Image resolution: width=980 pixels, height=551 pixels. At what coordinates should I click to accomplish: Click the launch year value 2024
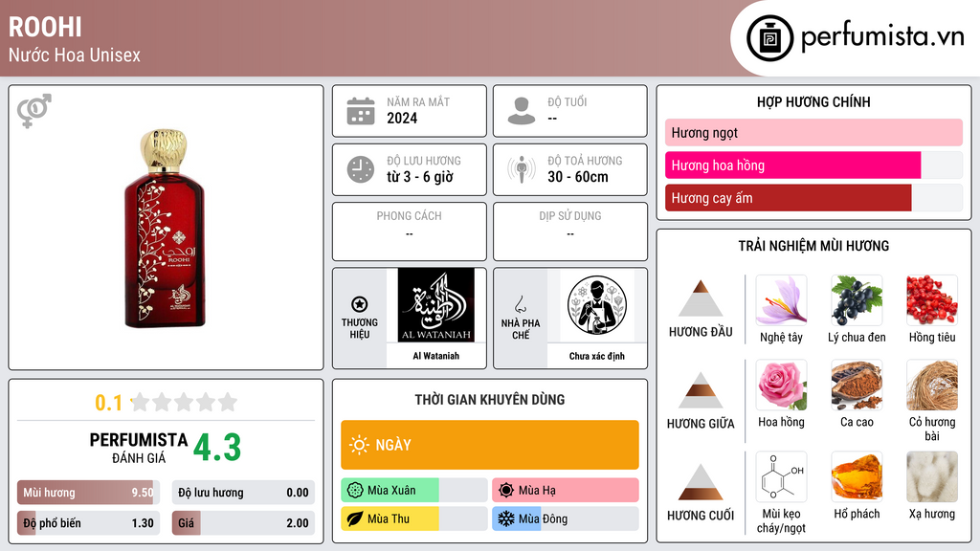tap(402, 118)
